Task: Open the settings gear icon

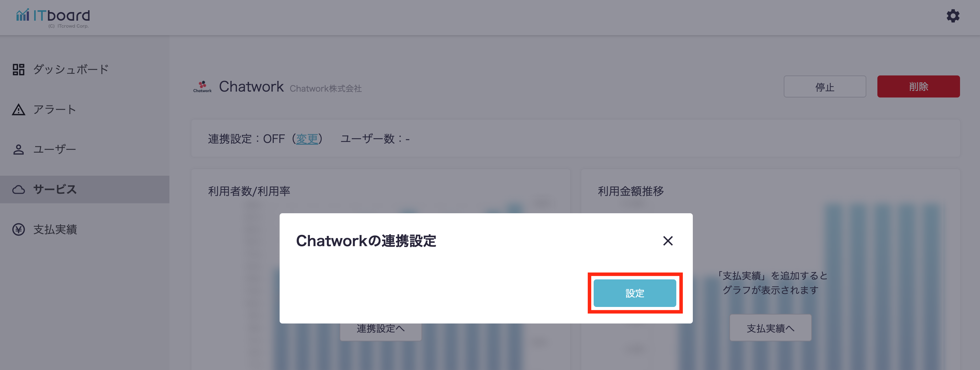Action: click(953, 16)
